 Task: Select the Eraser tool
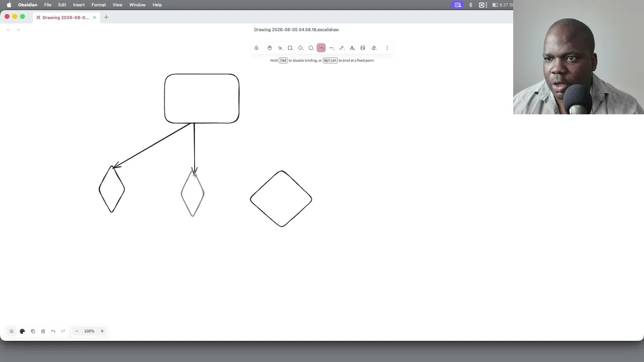374,48
